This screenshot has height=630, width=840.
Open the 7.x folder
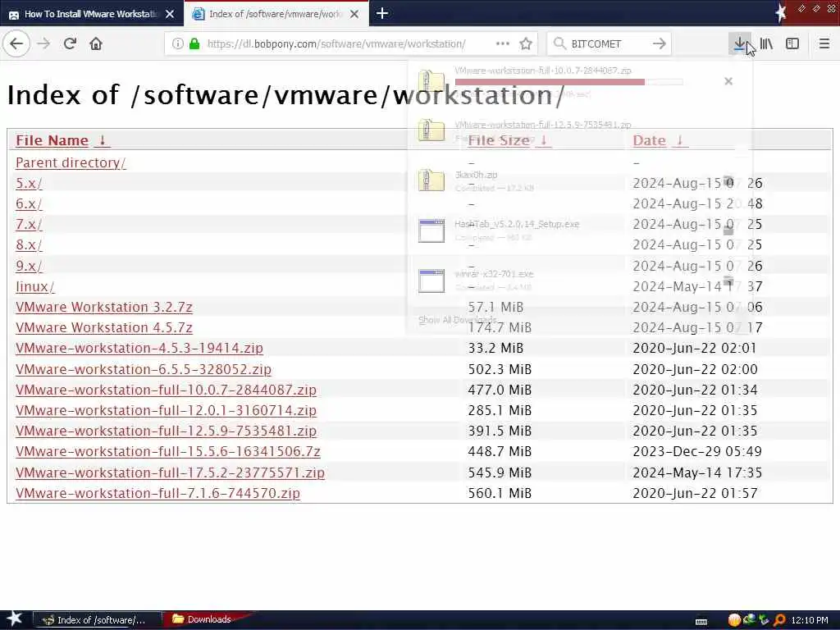(x=29, y=224)
